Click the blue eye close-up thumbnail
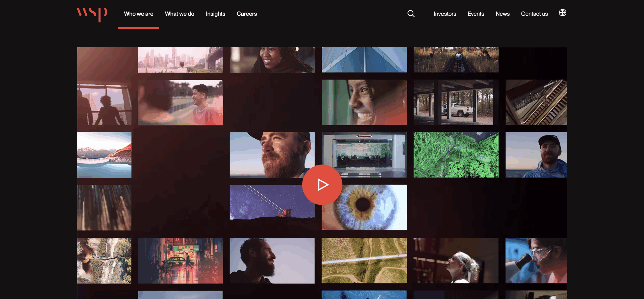This screenshot has width=644, height=299. [364, 207]
